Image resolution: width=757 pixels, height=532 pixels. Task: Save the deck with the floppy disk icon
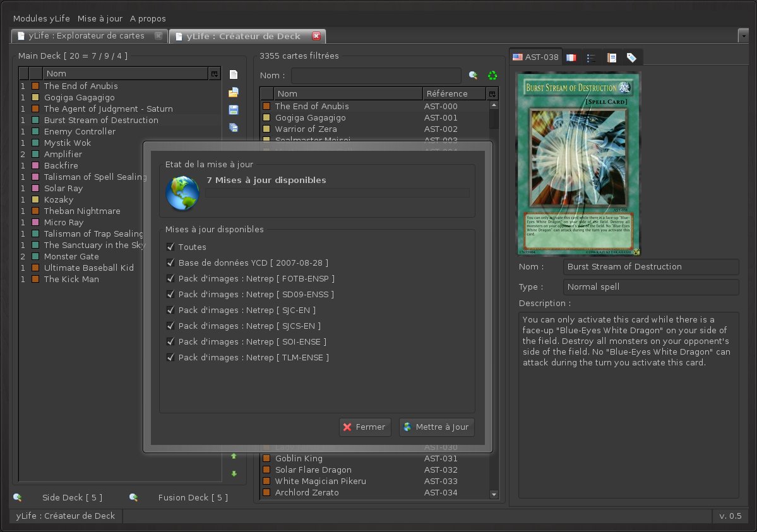(234, 110)
